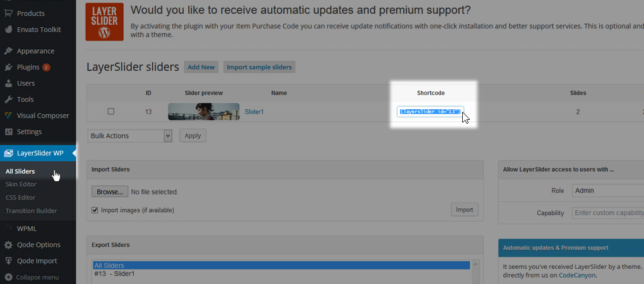
Task: Click the ID column header
Action: click(x=148, y=93)
